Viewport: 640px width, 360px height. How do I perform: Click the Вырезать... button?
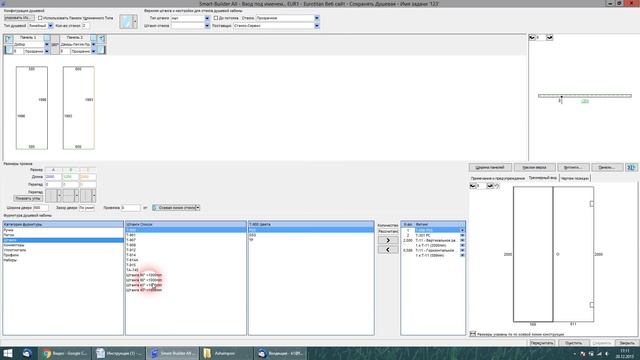coord(573,167)
